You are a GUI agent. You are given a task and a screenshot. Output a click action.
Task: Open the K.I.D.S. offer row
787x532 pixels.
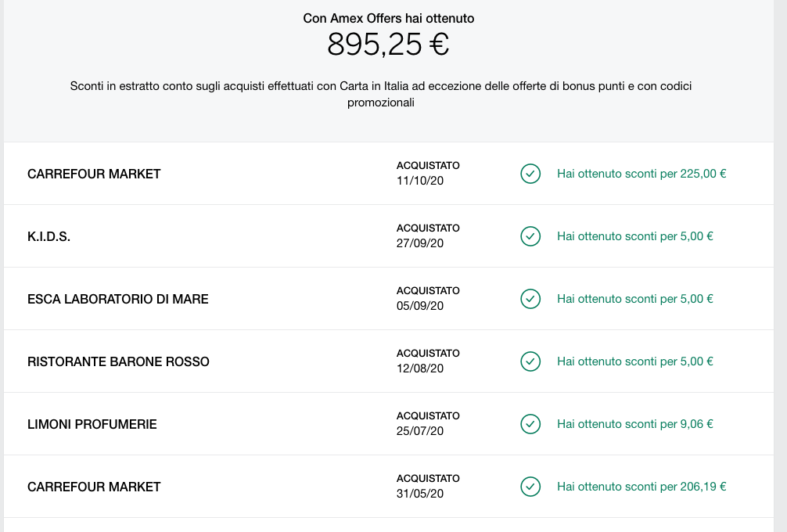tap(389, 236)
